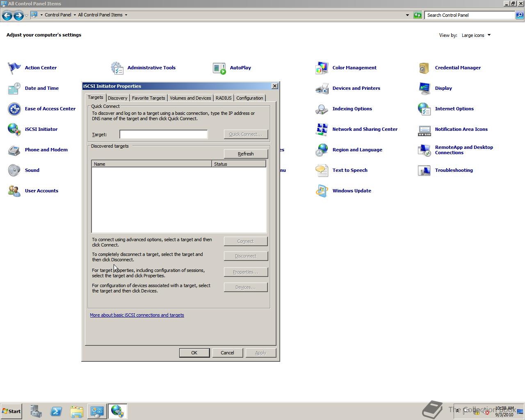Open the RemoteApp and Desktop Connections icon
The width and height of the screenshot is (525, 420).
click(x=425, y=150)
